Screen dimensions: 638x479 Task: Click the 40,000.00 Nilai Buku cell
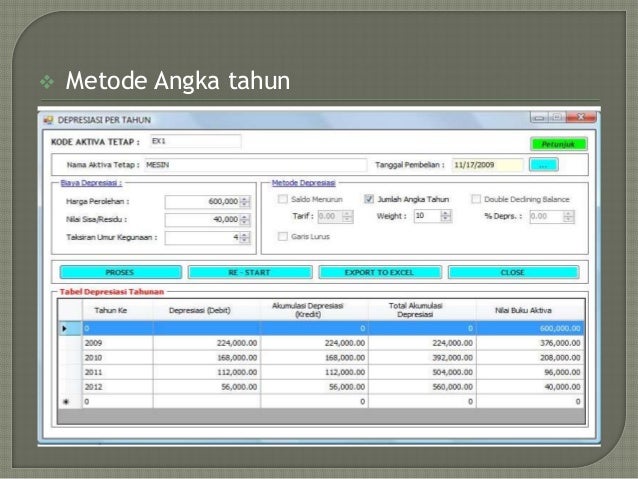pyautogui.click(x=530, y=387)
